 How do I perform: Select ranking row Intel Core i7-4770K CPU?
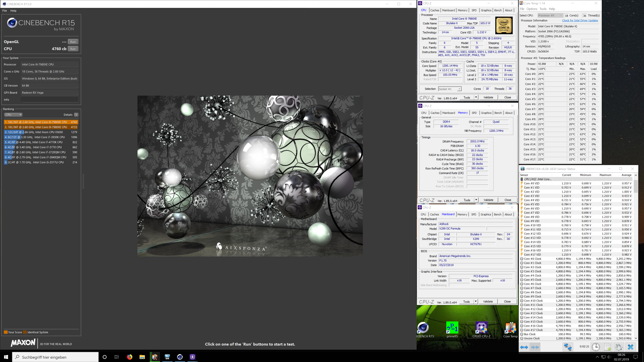[x=41, y=142]
